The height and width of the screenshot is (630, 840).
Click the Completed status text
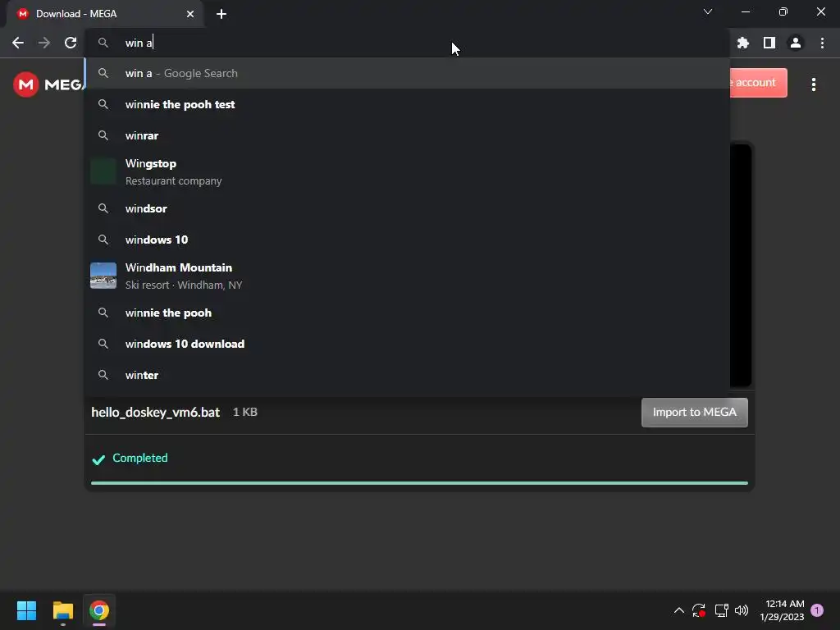pos(139,458)
